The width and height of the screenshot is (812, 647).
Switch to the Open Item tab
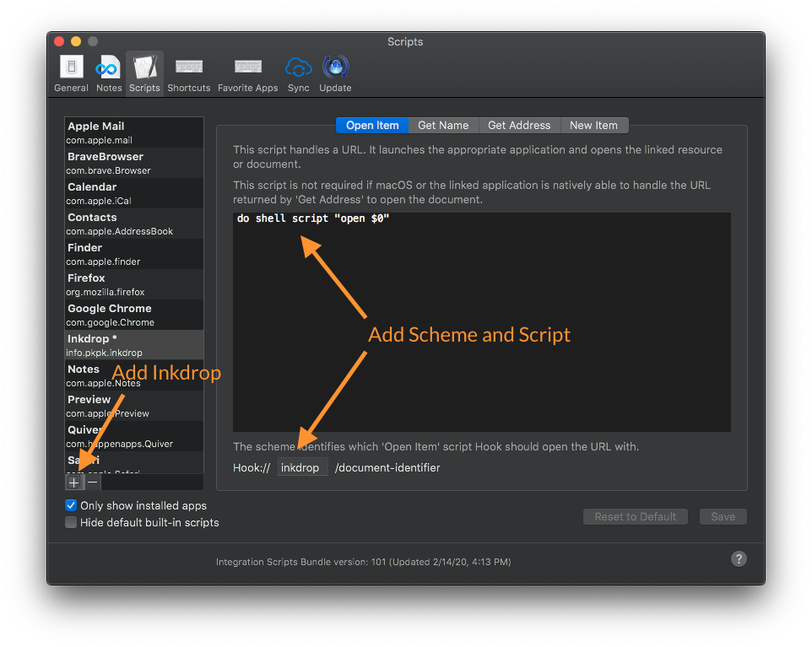point(372,125)
